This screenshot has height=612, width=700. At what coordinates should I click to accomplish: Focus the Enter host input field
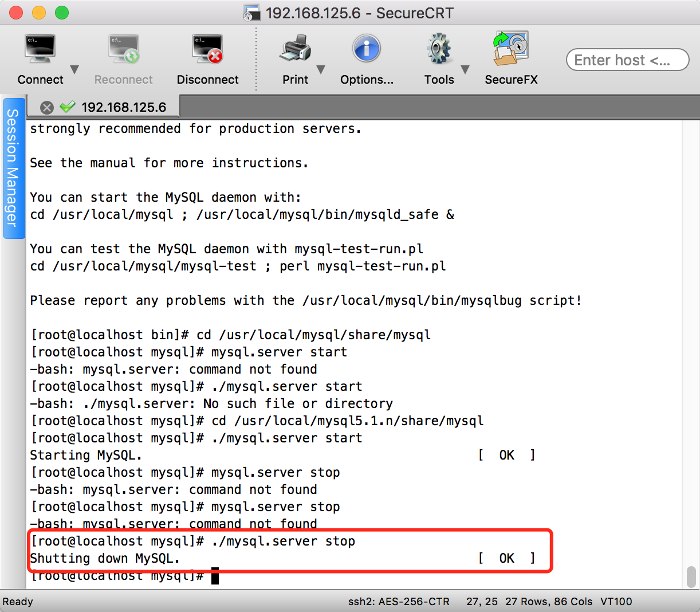coord(628,60)
